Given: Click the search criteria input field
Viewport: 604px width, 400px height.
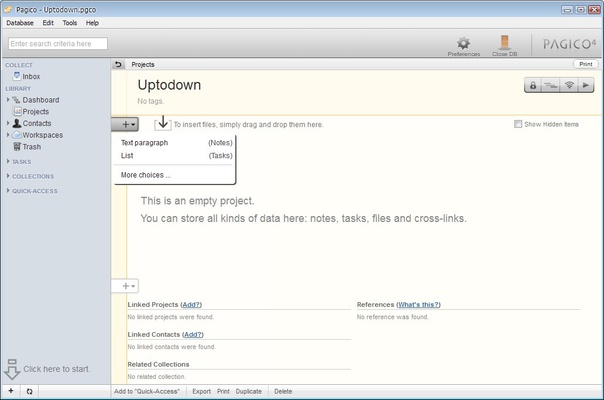Looking at the screenshot, I should pyautogui.click(x=58, y=44).
